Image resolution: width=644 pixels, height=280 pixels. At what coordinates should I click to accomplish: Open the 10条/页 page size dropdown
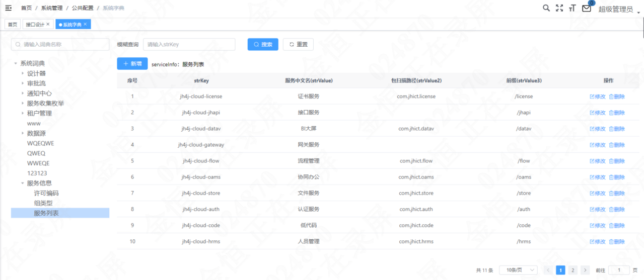tap(518, 270)
